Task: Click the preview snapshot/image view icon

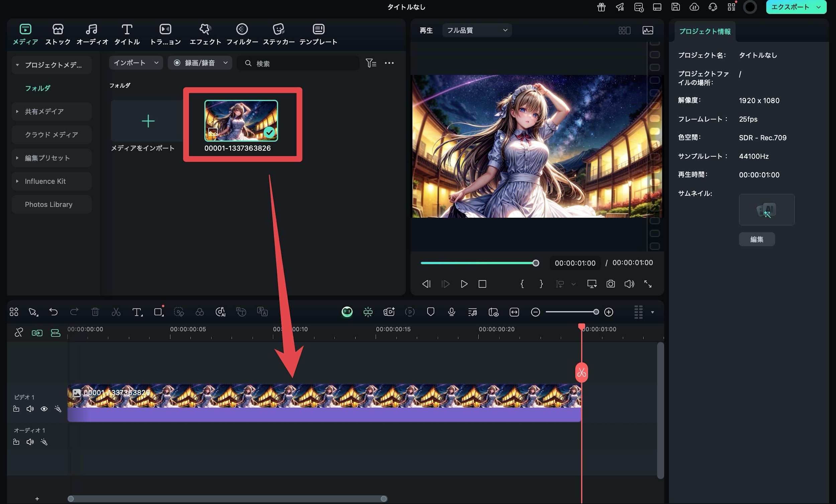Action: click(648, 30)
